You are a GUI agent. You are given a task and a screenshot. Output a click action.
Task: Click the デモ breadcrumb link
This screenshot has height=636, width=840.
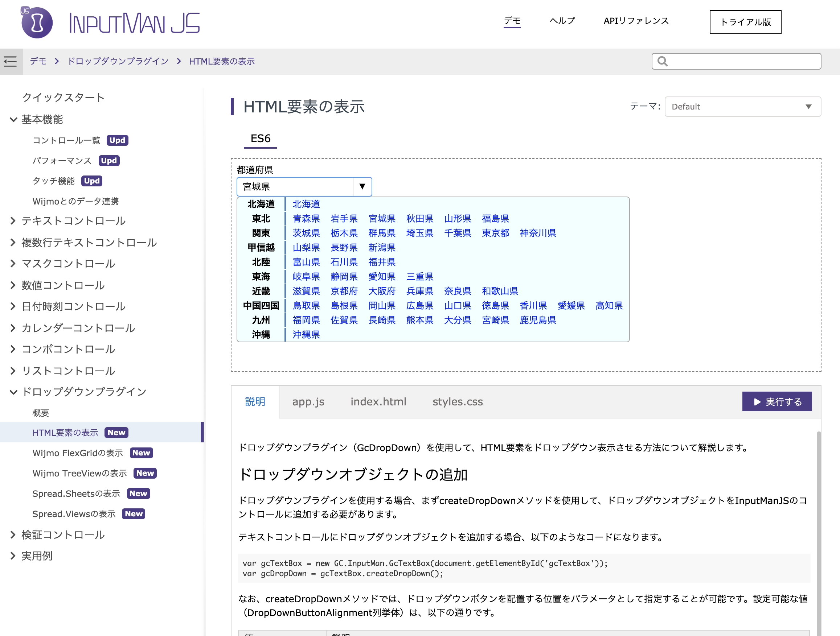tap(38, 61)
